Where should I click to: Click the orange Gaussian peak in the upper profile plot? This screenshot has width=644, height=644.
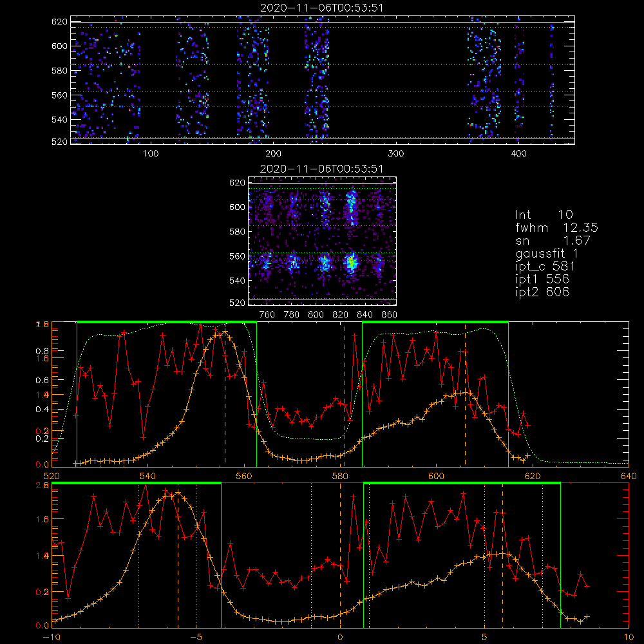[225, 331]
